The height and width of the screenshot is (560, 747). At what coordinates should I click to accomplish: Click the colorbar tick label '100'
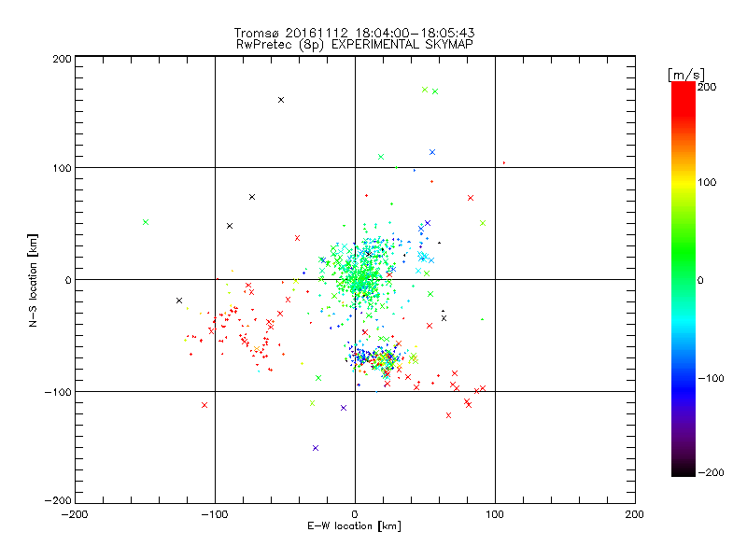707,182
